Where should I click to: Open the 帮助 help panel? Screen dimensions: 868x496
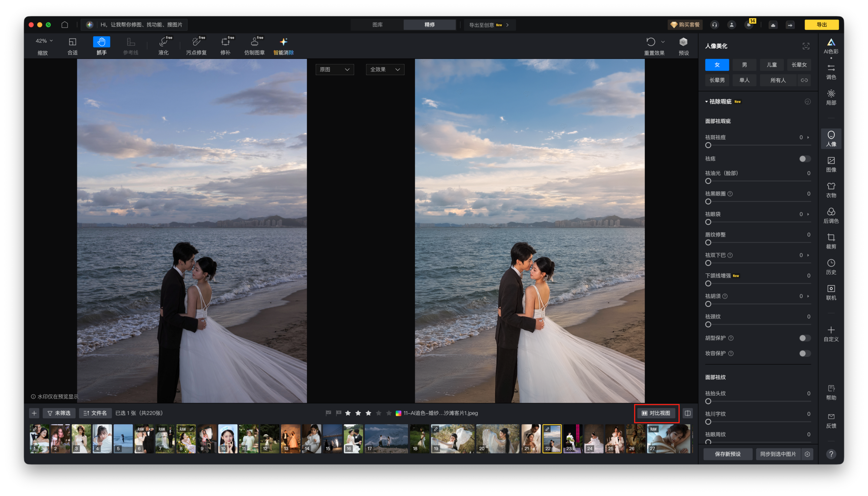pos(831,392)
